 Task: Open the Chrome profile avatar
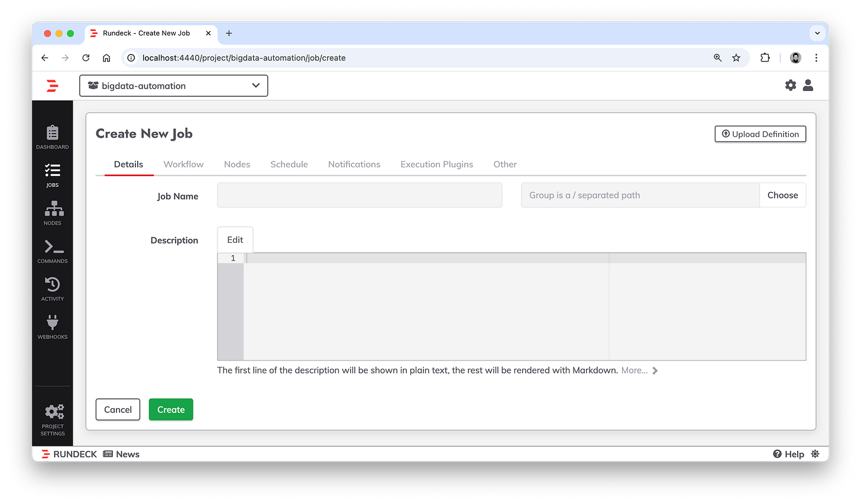click(796, 58)
